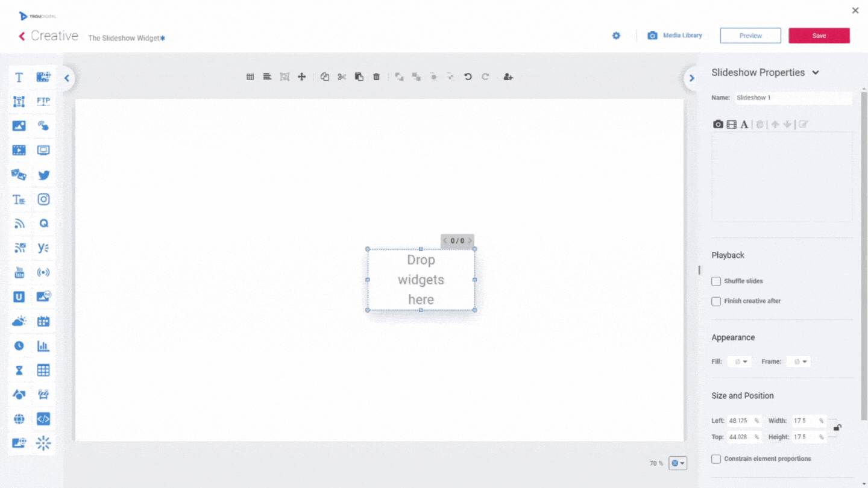This screenshot has width=868, height=488.
Task: Select the Text widget tool
Action: tap(18, 77)
